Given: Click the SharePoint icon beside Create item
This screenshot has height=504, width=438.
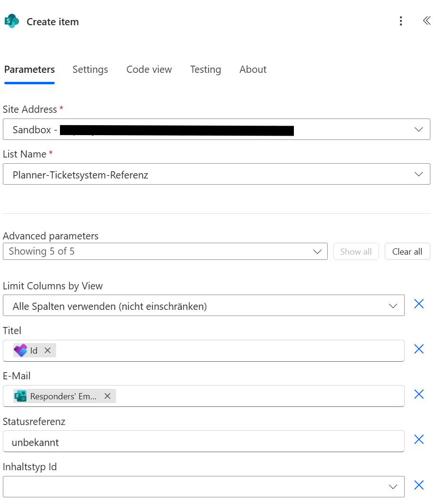Looking at the screenshot, I should 11,21.
